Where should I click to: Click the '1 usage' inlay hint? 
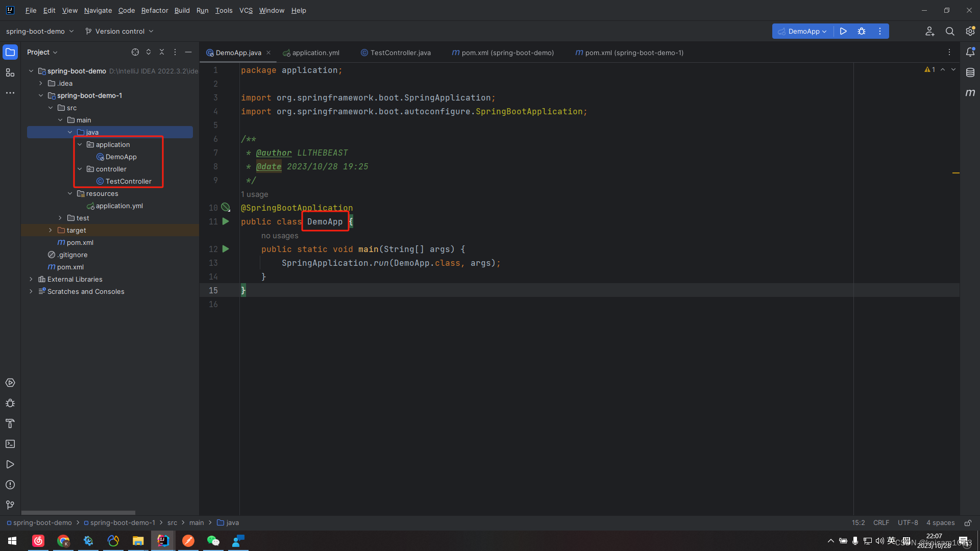(x=254, y=194)
